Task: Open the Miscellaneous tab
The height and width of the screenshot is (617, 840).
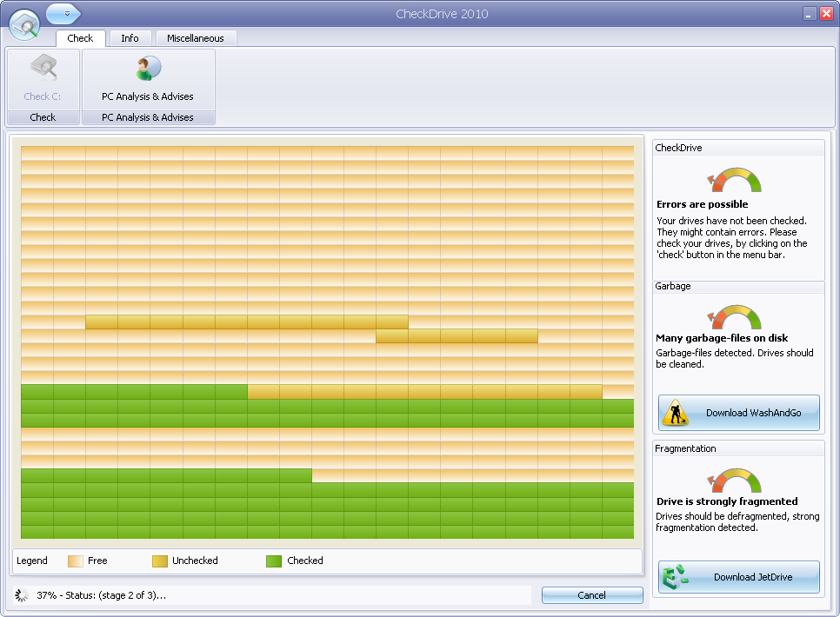Action: [196, 38]
